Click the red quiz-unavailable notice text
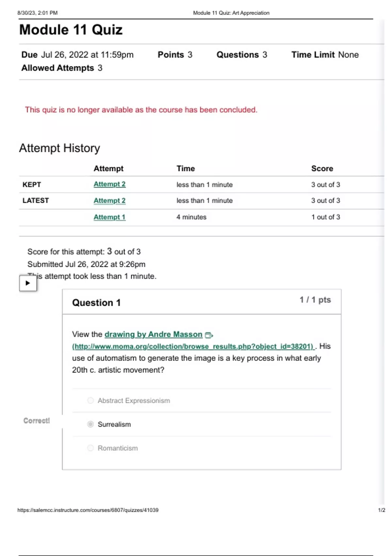Viewport: 392px width, 556px height. click(141, 110)
